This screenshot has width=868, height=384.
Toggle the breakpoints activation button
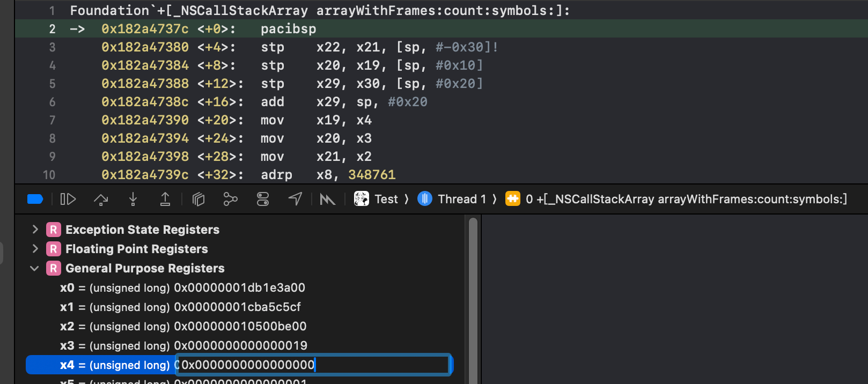coord(35,200)
